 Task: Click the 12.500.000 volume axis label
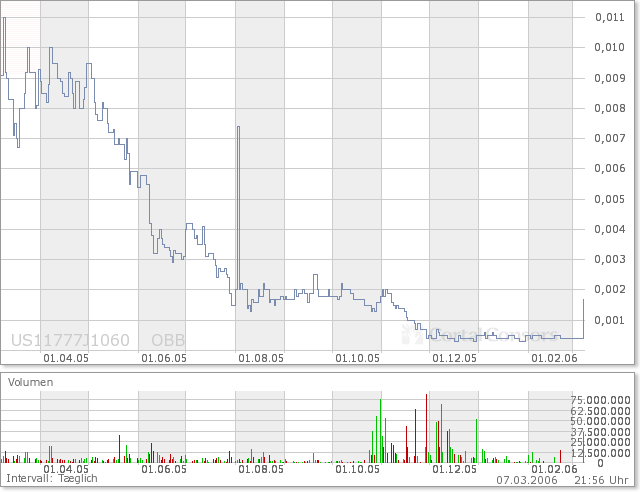coord(600,453)
